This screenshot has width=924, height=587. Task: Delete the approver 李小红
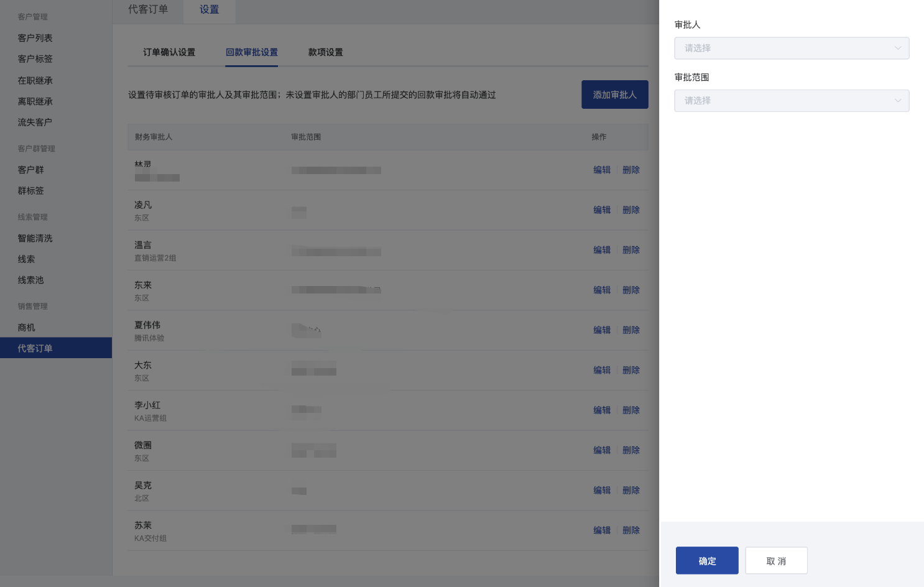[x=631, y=410]
